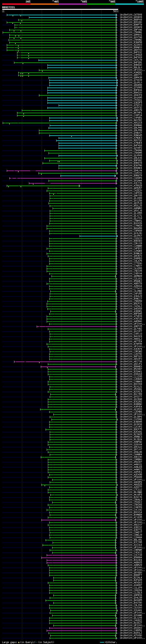Image resolution: width=146 pixels, height=644 pixels.
Task: Select hit label UniRef100_Q9FYA6
Action: tap(131, 30)
